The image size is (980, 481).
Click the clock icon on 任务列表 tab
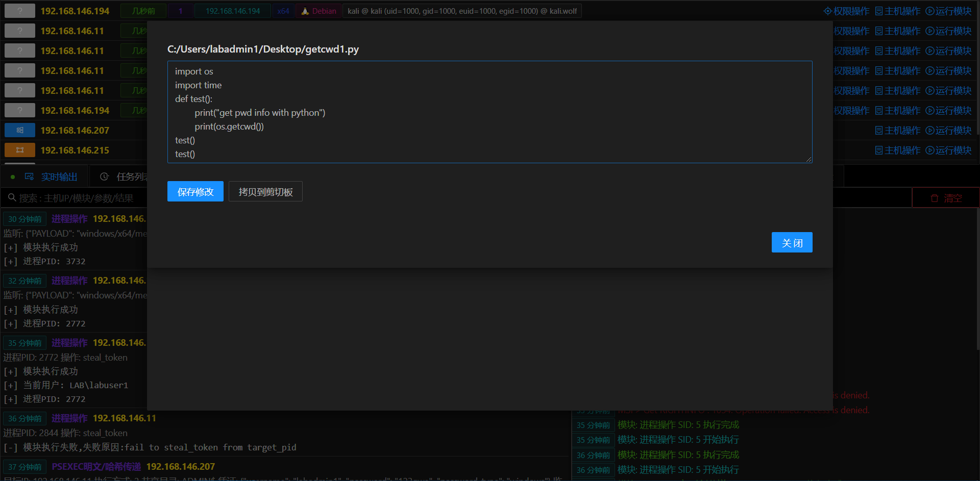(104, 176)
